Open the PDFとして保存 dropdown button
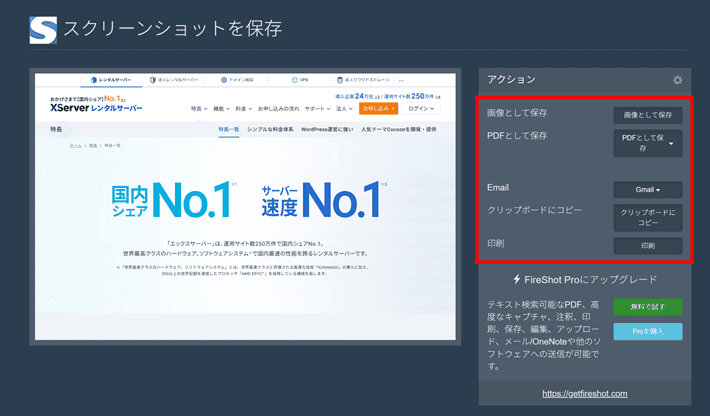The image size is (710, 416). [x=648, y=143]
